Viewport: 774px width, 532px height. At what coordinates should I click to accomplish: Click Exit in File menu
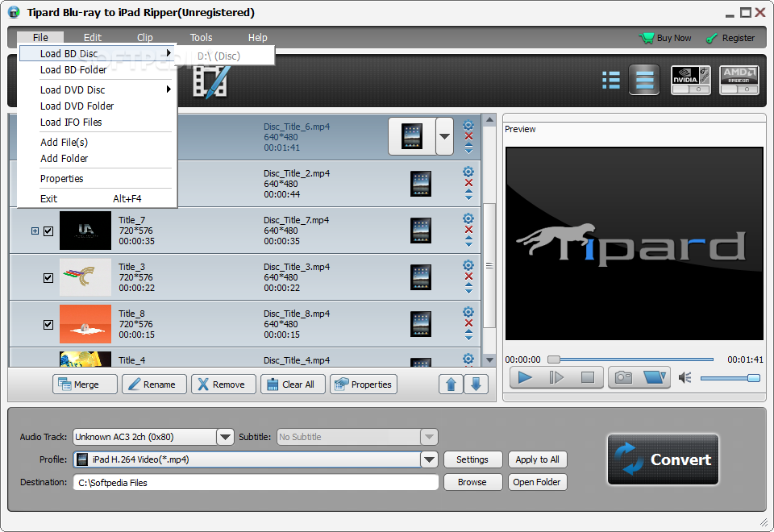click(x=98, y=198)
